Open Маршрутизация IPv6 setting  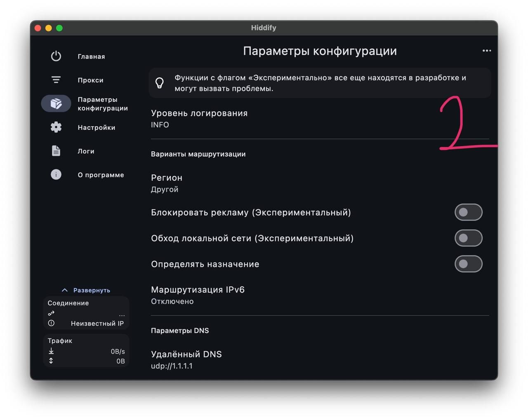(x=320, y=295)
